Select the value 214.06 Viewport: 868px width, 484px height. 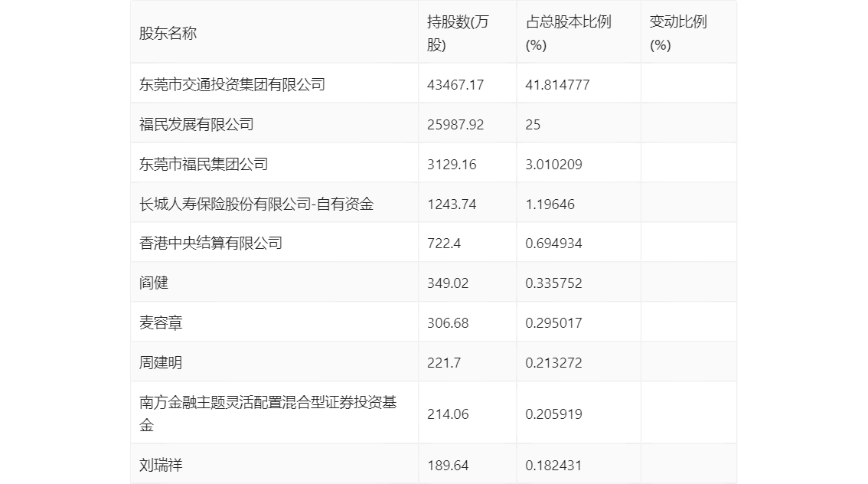point(448,414)
